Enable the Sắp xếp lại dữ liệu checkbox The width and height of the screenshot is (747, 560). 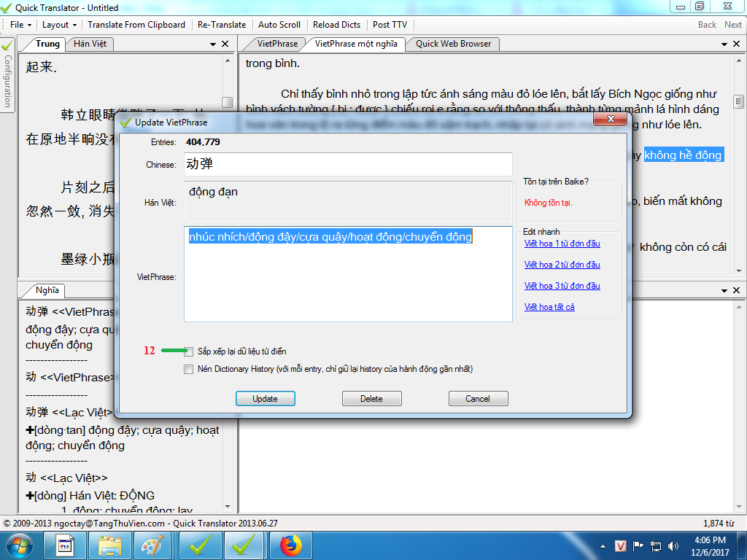(189, 351)
